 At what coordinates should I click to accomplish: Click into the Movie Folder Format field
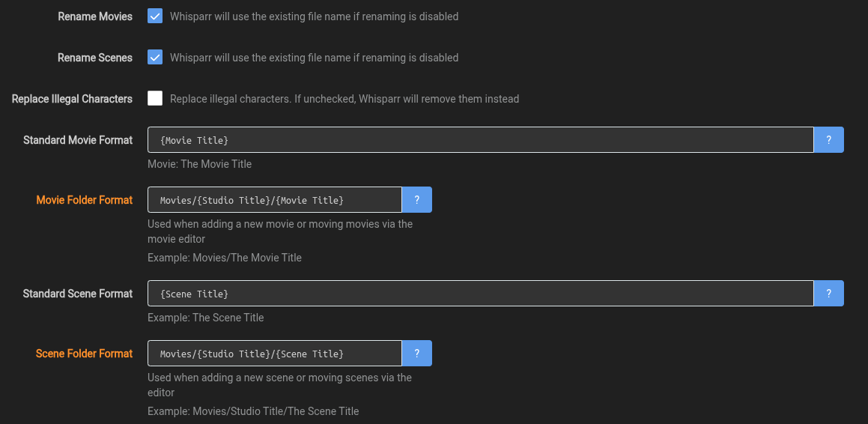pyautogui.click(x=274, y=200)
